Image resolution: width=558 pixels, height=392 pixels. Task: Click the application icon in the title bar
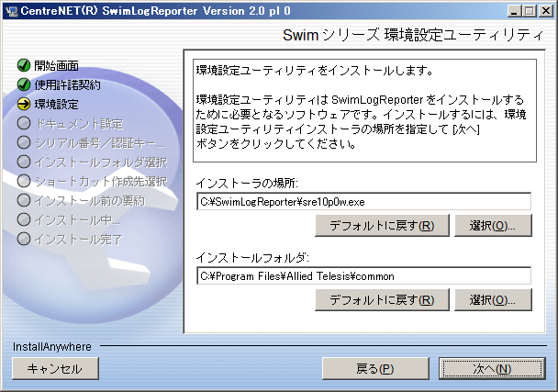[11, 11]
